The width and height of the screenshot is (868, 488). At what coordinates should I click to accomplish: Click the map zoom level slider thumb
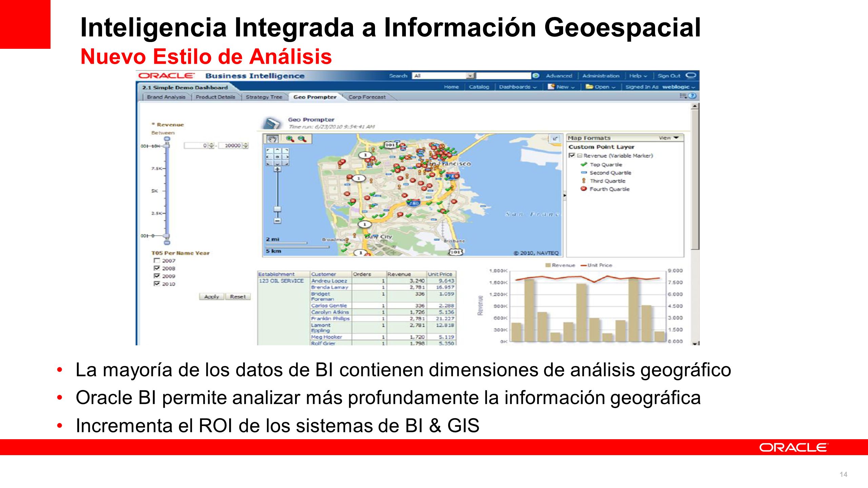(277, 209)
